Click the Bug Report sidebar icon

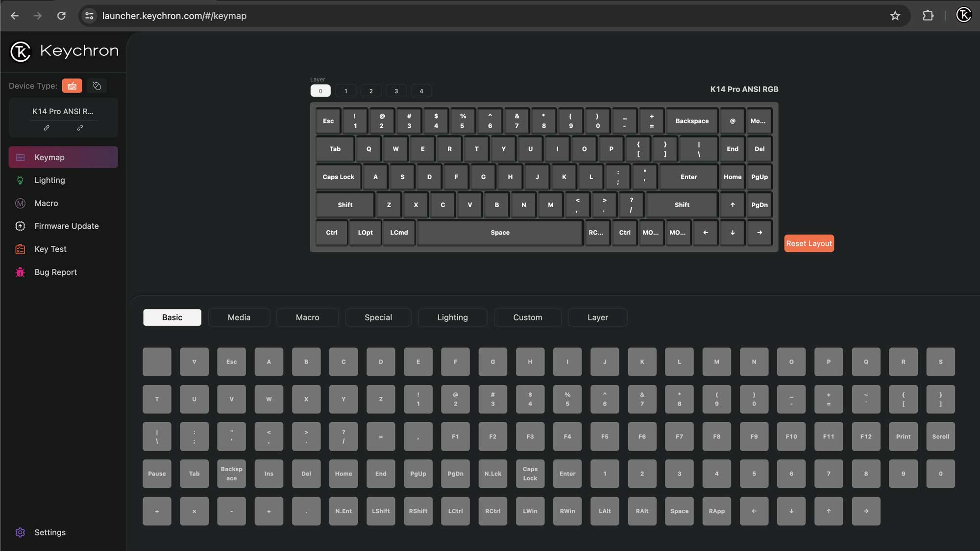pyautogui.click(x=20, y=272)
